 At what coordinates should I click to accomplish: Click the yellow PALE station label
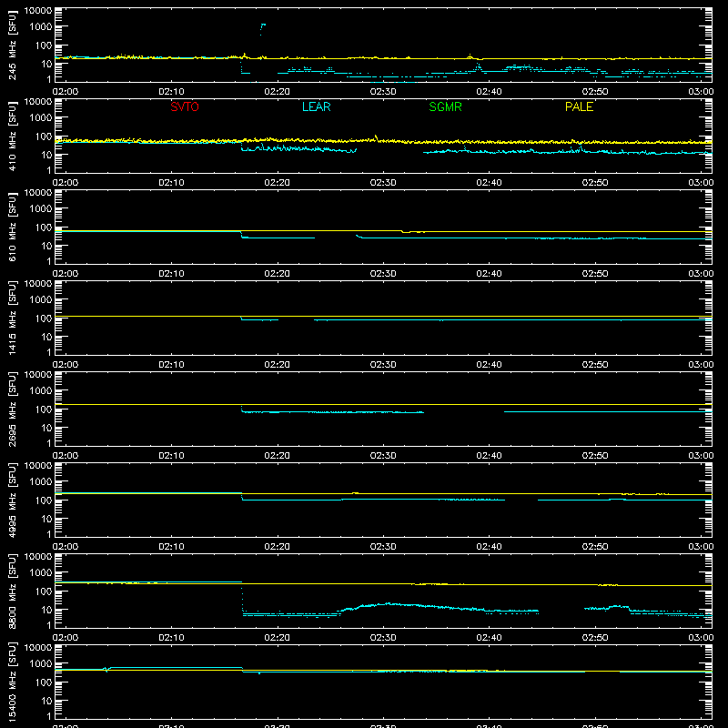coord(579,106)
